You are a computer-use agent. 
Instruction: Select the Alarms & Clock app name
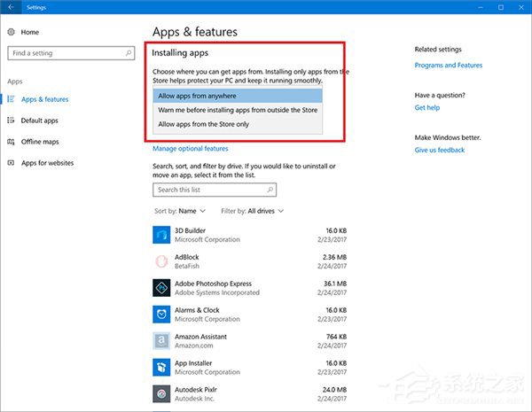pos(197,310)
